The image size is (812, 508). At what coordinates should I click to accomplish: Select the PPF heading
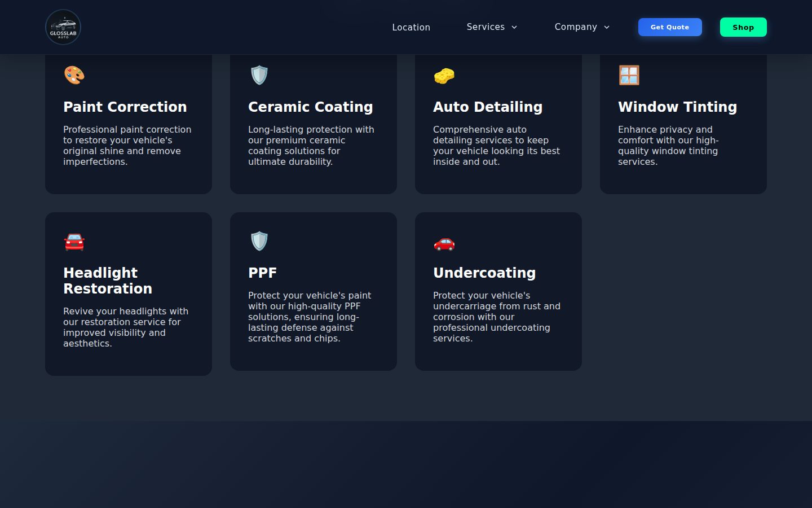[262, 273]
